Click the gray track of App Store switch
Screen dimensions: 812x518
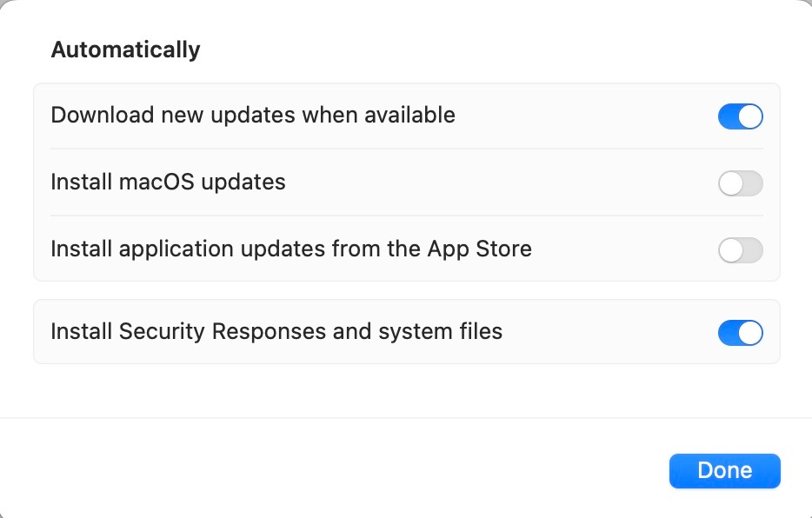753,250
